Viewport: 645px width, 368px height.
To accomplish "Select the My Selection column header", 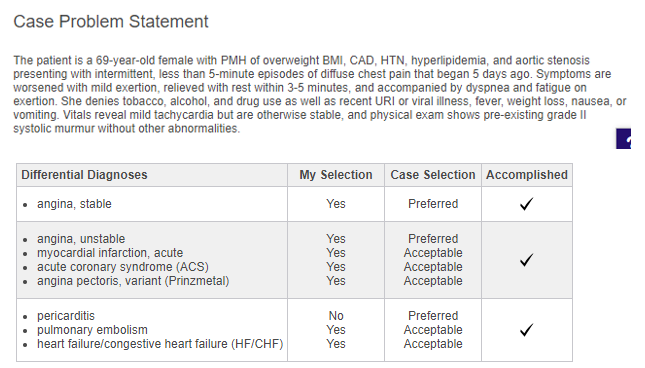I will [336, 175].
